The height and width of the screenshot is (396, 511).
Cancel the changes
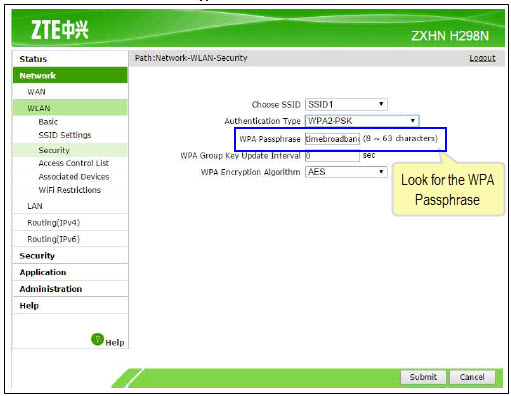click(472, 377)
